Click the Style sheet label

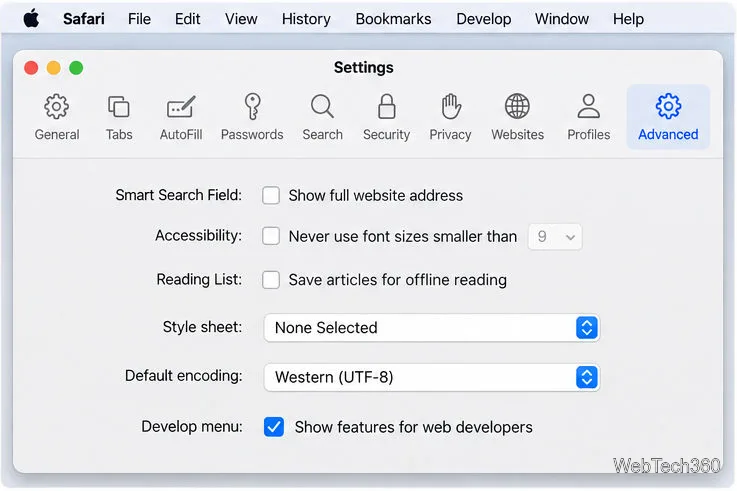pos(203,327)
